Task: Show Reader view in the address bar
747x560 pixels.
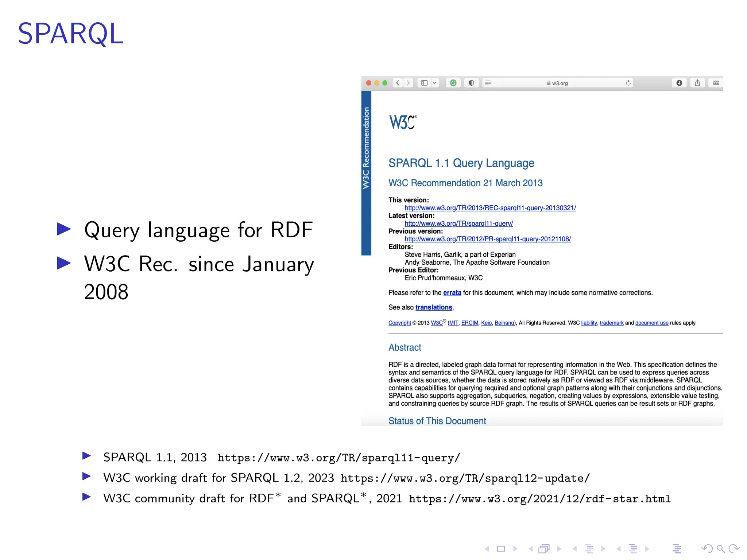Action: point(488,83)
